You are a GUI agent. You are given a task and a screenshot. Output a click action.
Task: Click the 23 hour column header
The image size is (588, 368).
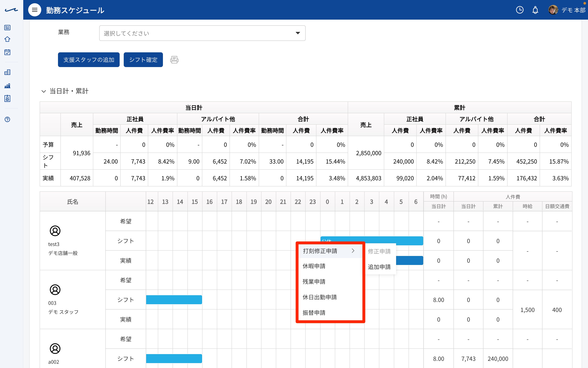pyautogui.click(x=313, y=202)
